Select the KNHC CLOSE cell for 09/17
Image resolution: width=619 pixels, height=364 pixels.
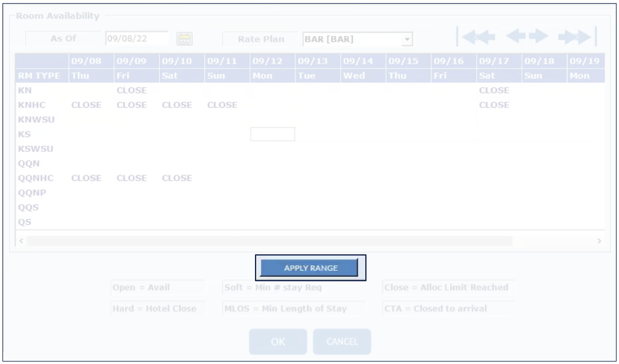point(494,105)
